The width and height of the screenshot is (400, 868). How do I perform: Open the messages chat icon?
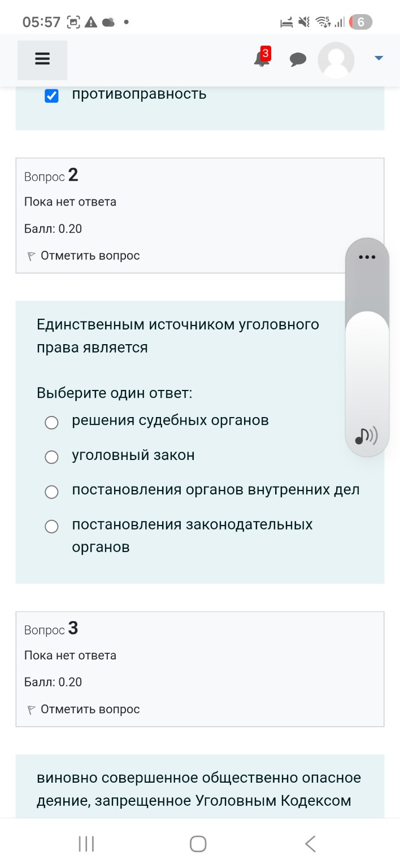tap(298, 59)
